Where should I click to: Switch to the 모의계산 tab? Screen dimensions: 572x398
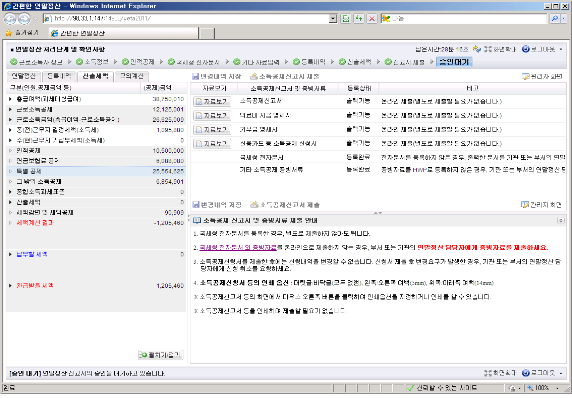132,76
